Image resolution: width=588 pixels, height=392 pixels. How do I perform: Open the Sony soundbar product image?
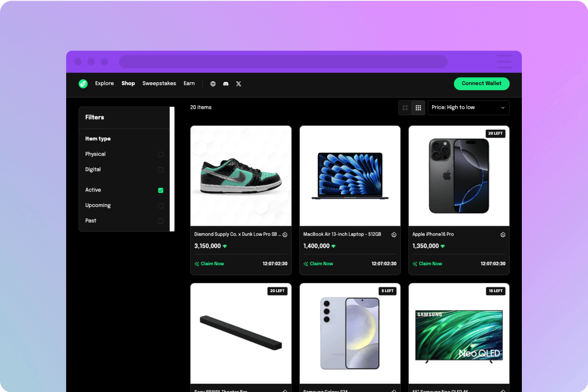tap(241, 334)
